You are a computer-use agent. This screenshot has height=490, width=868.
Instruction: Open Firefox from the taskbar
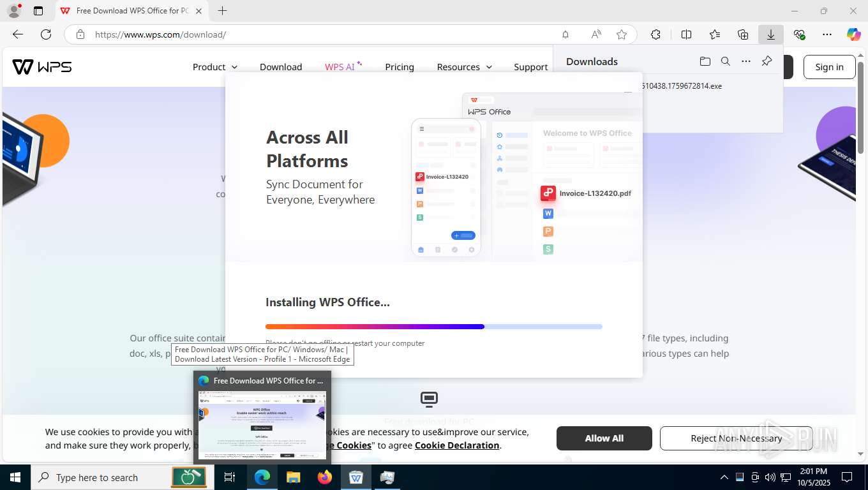pos(325,477)
